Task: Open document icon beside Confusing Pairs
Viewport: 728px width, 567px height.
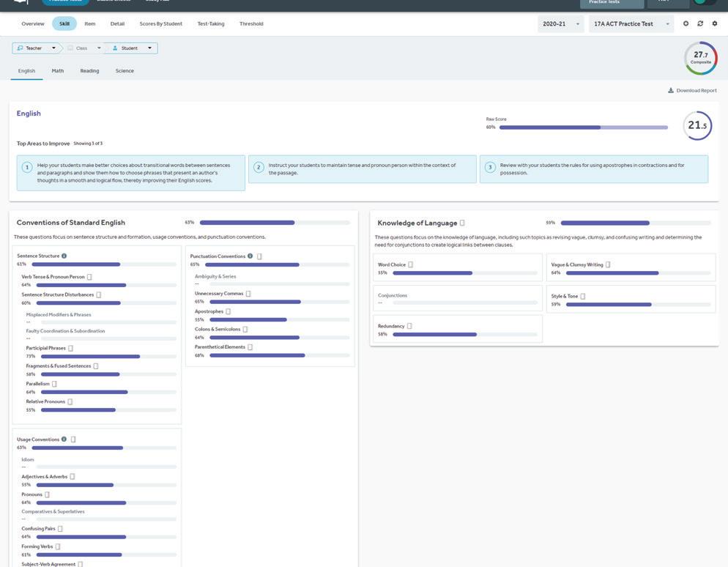Action: pos(60,529)
